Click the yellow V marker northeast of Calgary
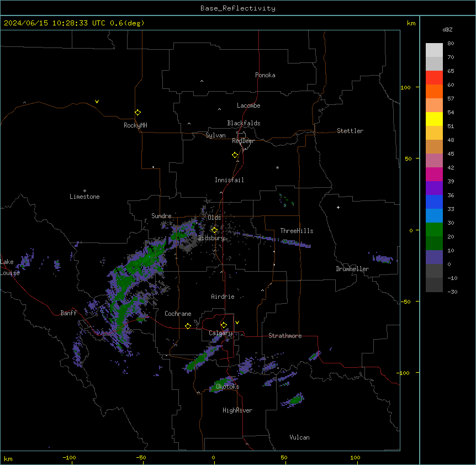Image resolution: width=476 pixels, height=465 pixels. click(237, 323)
